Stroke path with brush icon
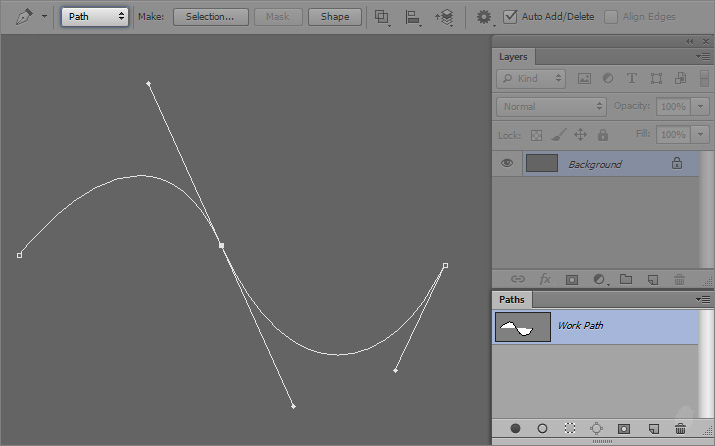Viewport: 715px width, 446px height. coord(543,428)
